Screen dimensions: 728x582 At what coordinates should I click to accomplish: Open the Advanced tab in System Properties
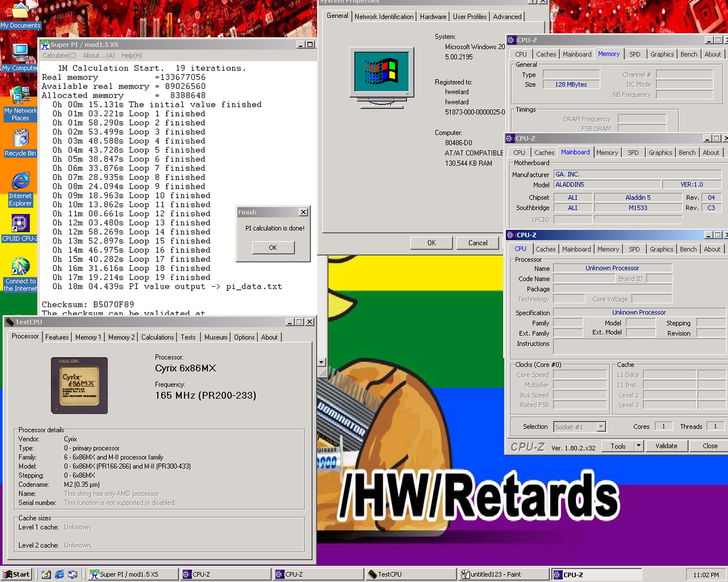[507, 17]
